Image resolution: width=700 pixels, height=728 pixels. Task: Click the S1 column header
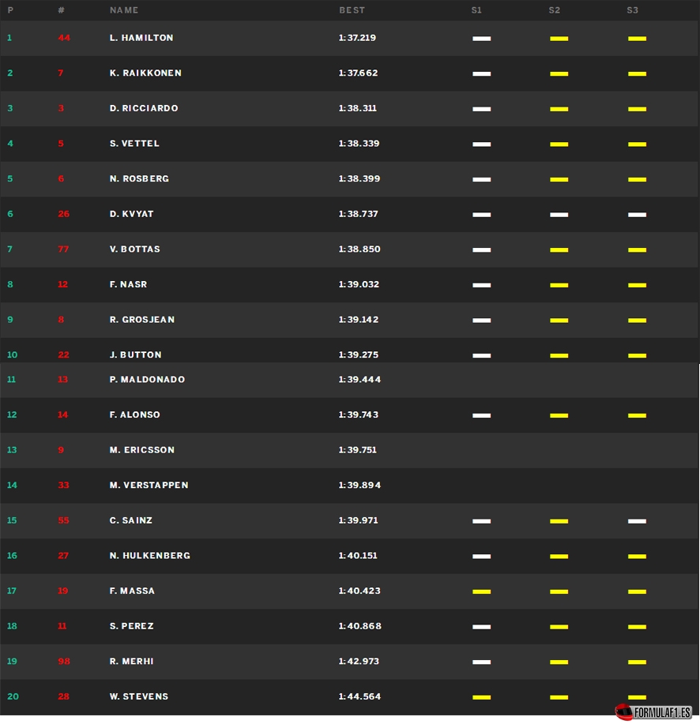(476, 10)
